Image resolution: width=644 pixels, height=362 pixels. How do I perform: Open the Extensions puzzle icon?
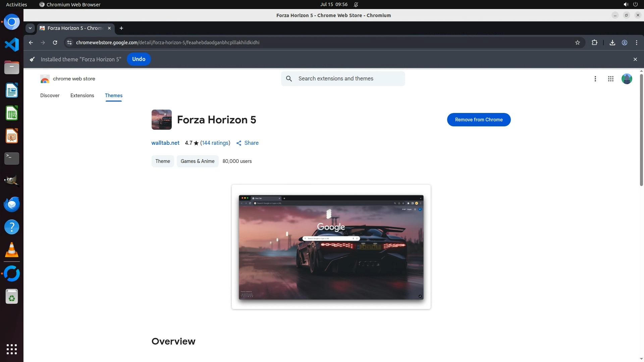point(594,43)
